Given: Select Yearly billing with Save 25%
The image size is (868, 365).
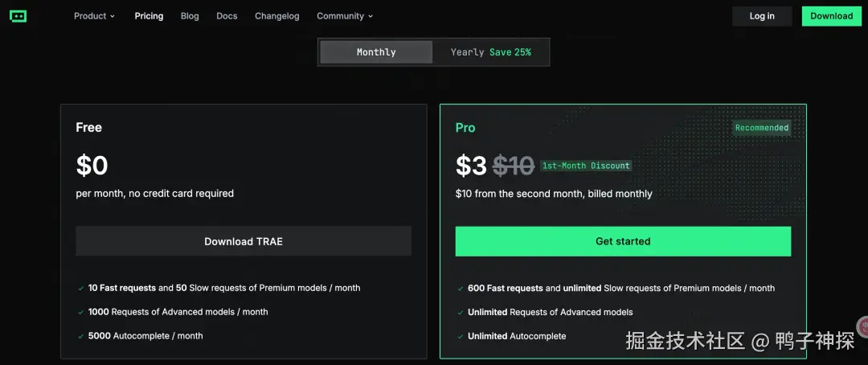Looking at the screenshot, I should [x=490, y=52].
